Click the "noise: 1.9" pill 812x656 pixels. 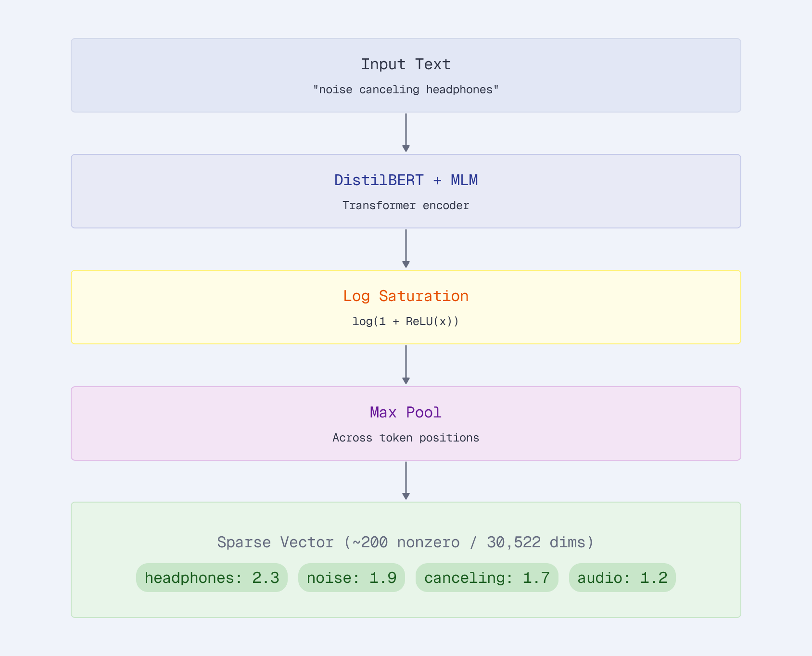click(352, 578)
